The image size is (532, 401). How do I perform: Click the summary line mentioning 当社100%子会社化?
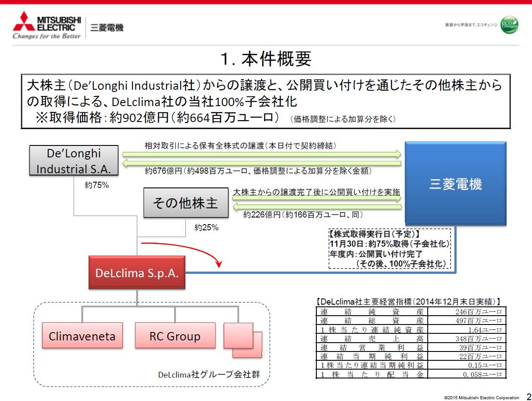click(162, 103)
